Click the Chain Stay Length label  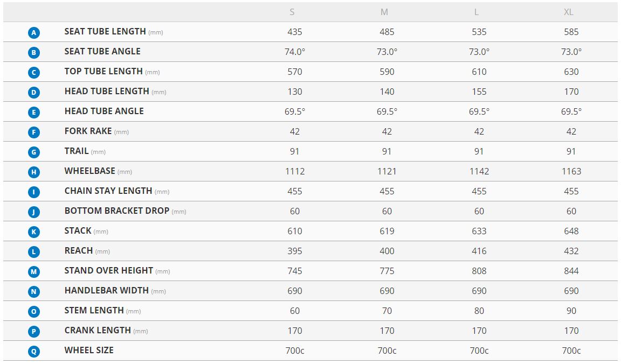tap(108, 191)
